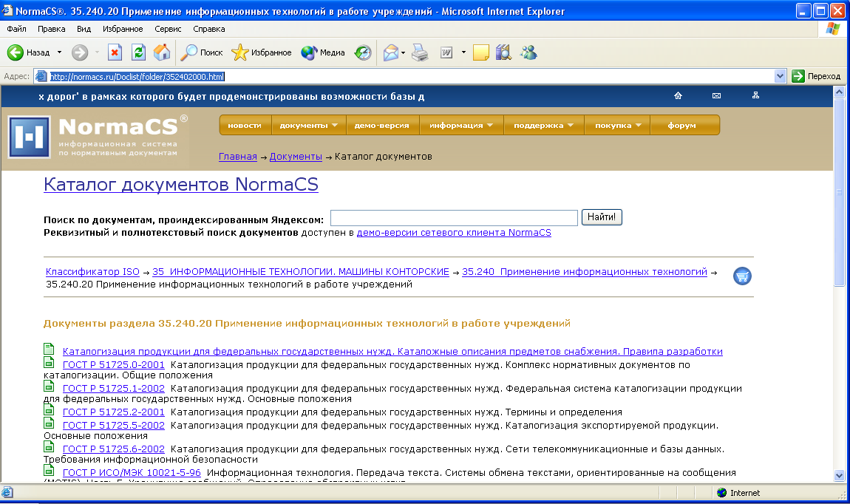This screenshot has width=850, height=504.
Task: Open the Медиа media toolbar button
Action: 323,52
